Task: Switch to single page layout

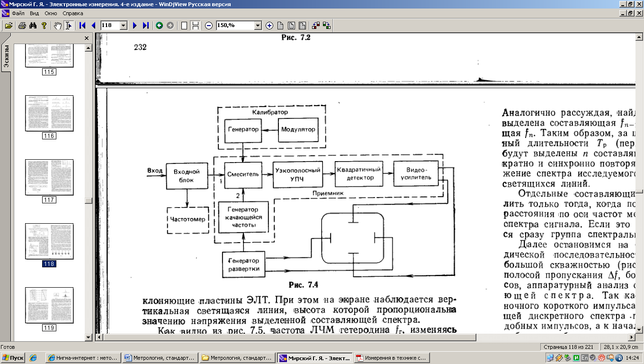Action: (184, 26)
